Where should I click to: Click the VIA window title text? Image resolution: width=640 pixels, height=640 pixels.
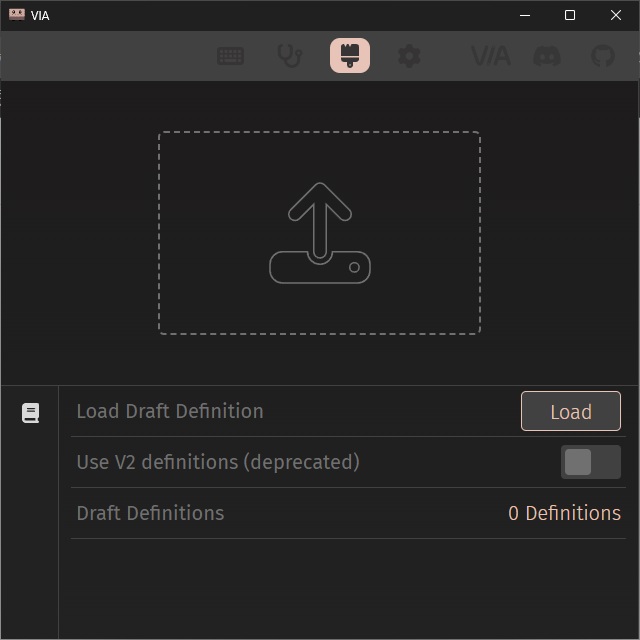pos(40,16)
